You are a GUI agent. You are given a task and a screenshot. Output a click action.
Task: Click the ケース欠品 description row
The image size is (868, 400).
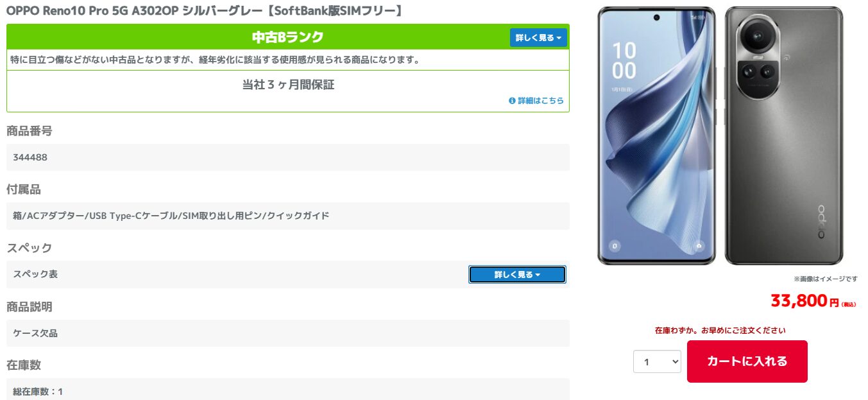288,333
